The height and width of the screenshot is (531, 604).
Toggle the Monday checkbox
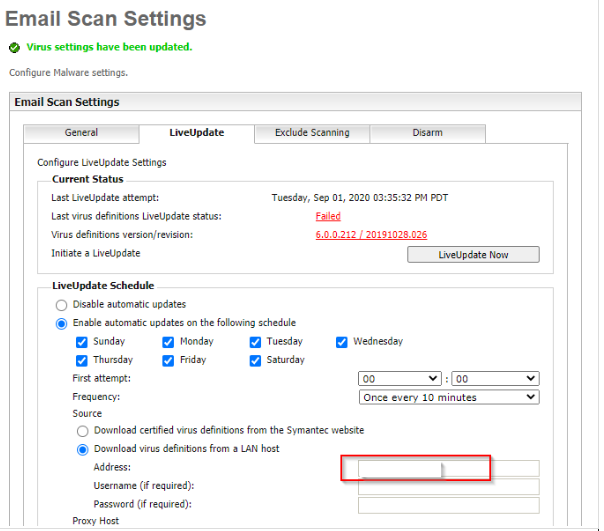click(168, 342)
